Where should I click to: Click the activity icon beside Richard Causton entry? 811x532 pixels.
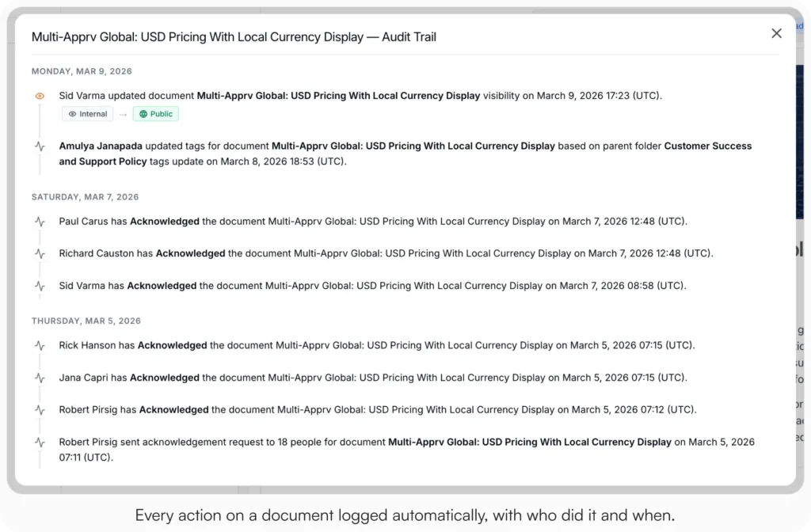pyautogui.click(x=40, y=254)
